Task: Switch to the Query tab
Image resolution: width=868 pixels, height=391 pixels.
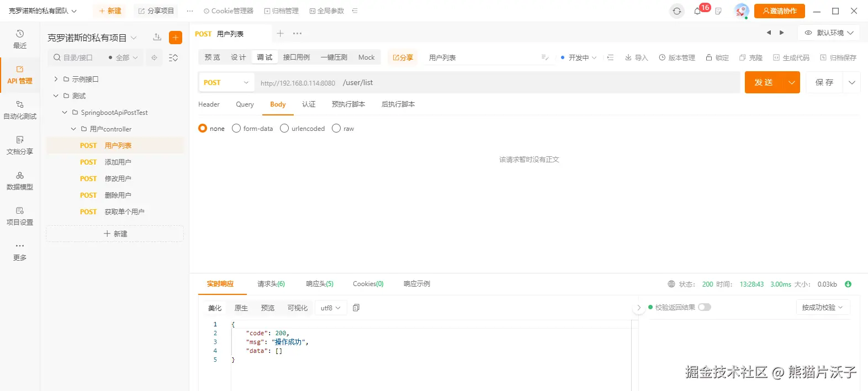Action: (x=245, y=104)
